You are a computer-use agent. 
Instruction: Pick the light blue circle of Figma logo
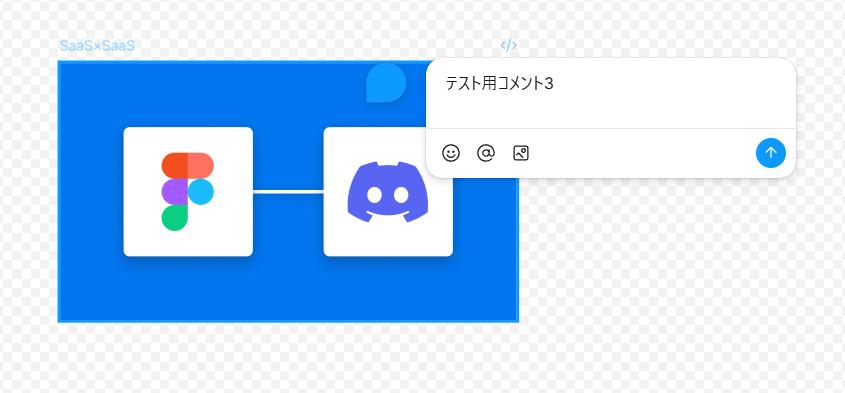click(x=200, y=192)
